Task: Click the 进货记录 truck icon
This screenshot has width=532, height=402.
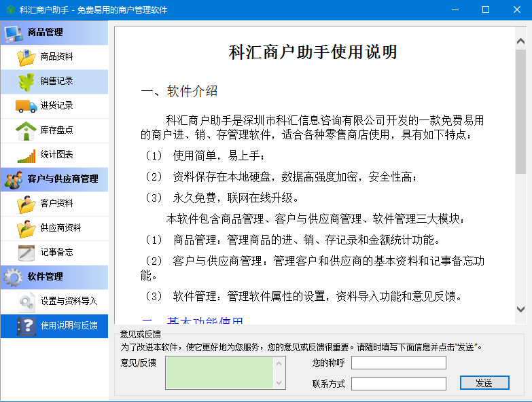Action: (26, 106)
